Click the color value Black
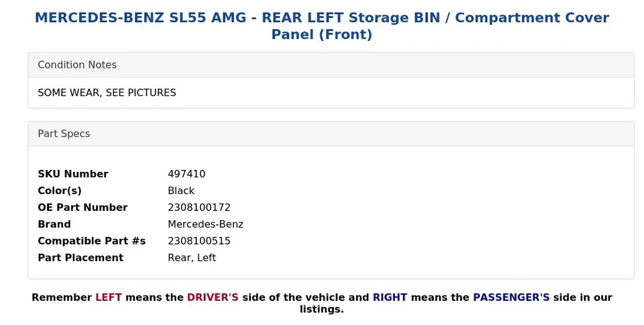The width and height of the screenshot is (644, 325). [x=181, y=191]
